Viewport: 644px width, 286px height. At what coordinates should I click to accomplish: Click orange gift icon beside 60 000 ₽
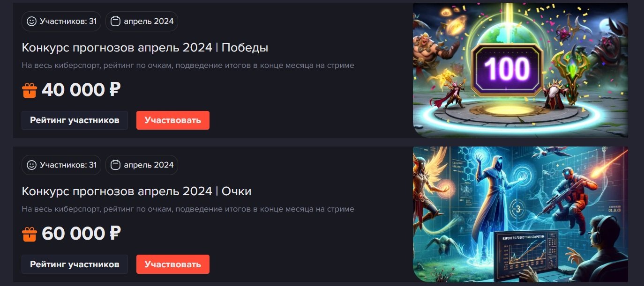click(x=30, y=234)
